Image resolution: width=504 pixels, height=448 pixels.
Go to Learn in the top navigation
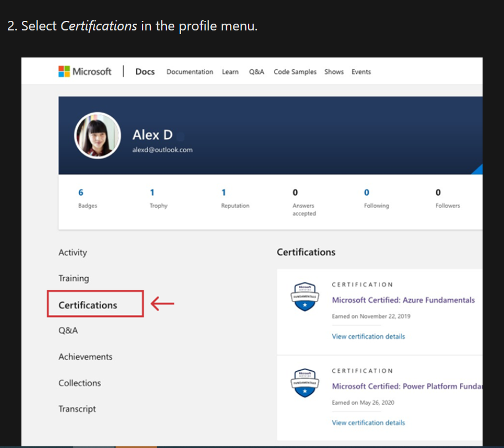coord(230,72)
